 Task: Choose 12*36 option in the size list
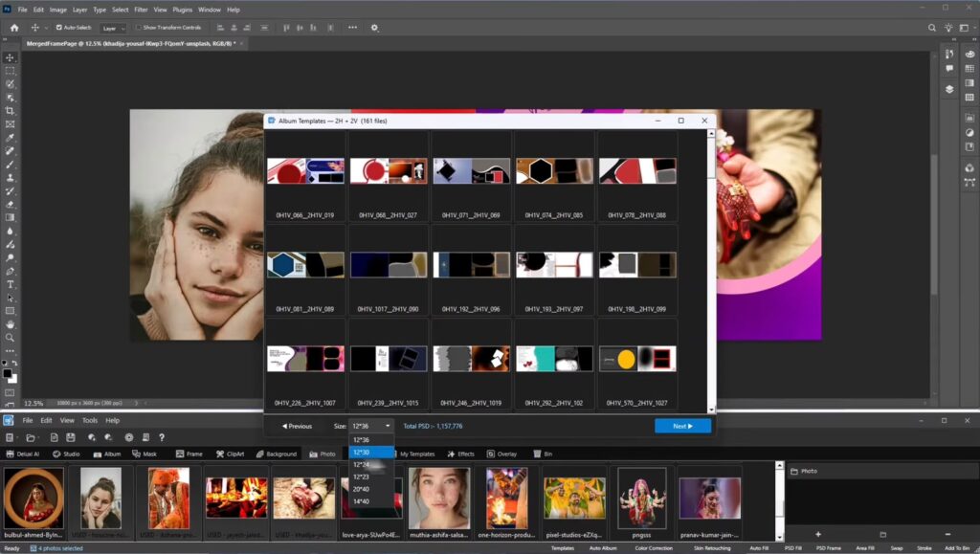(x=371, y=440)
